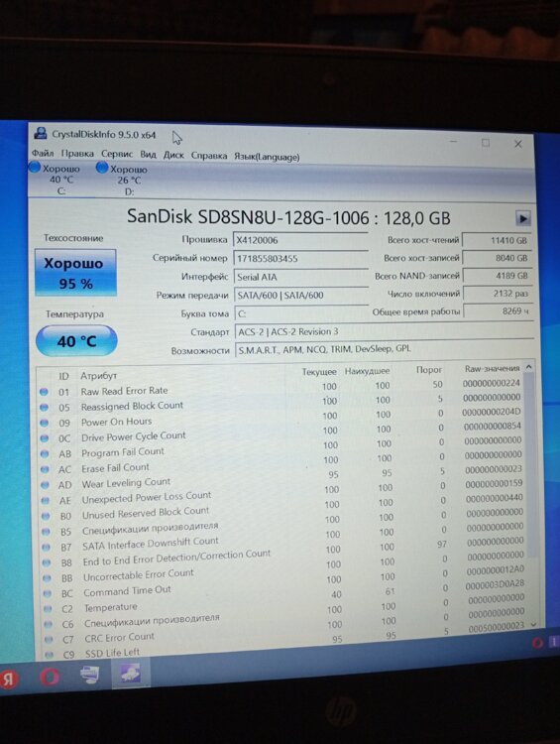Screen dimensions: 560x744
Task: Open the Справка menu
Action: 209,156
